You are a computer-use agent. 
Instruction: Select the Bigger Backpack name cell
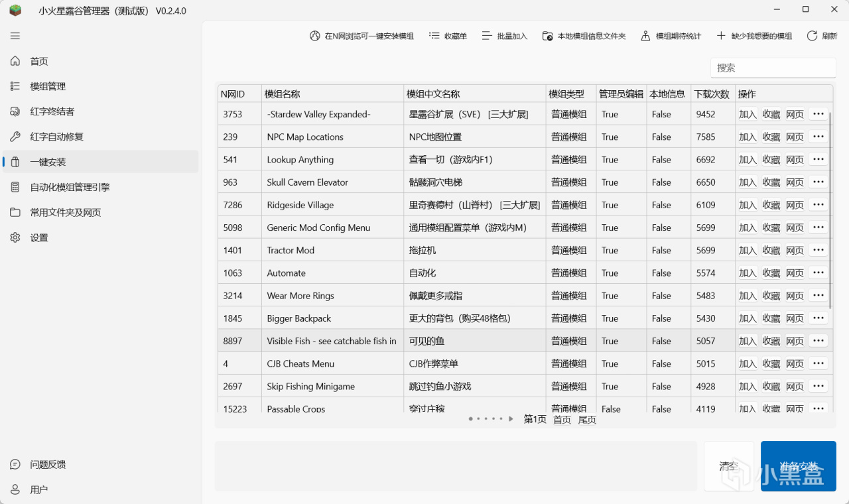coord(333,318)
